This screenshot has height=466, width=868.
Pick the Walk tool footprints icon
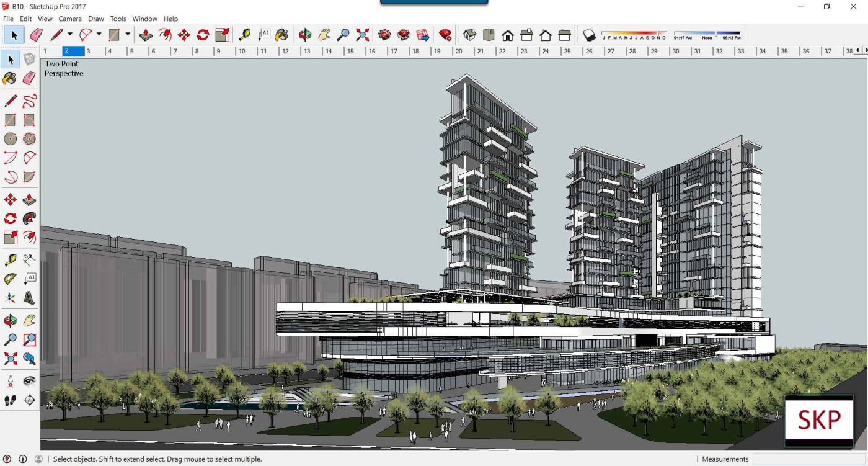[x=11, y=400]
